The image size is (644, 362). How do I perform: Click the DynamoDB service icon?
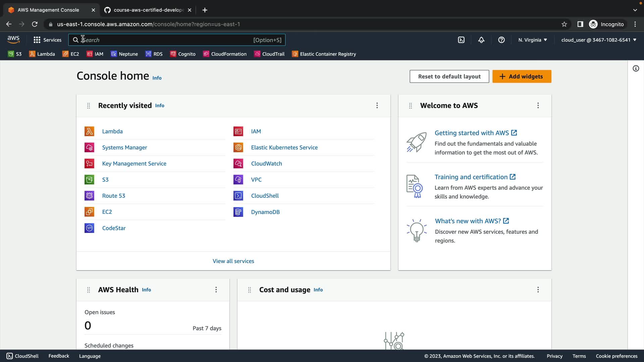[238, 212]
